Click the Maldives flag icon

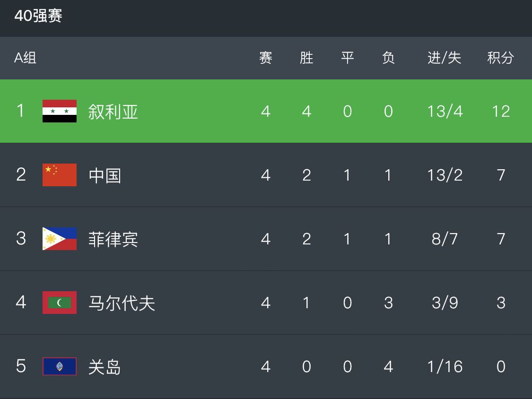pos(60,302)
